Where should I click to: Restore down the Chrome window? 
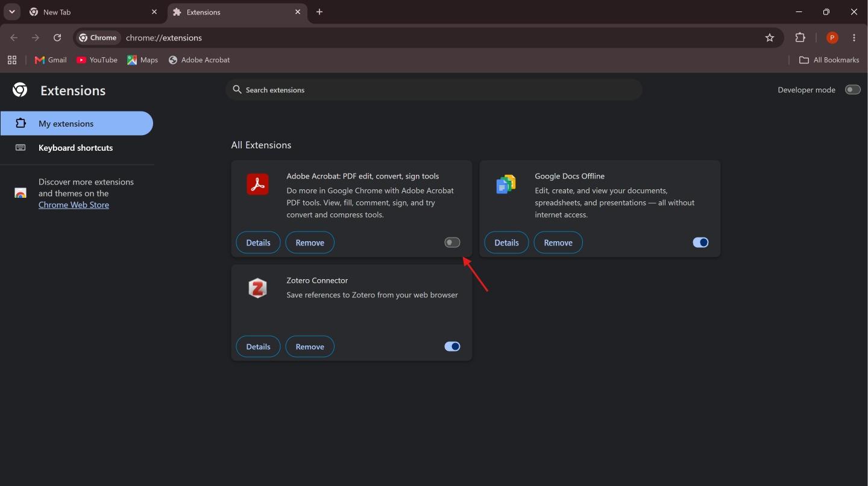coord(826,11)
